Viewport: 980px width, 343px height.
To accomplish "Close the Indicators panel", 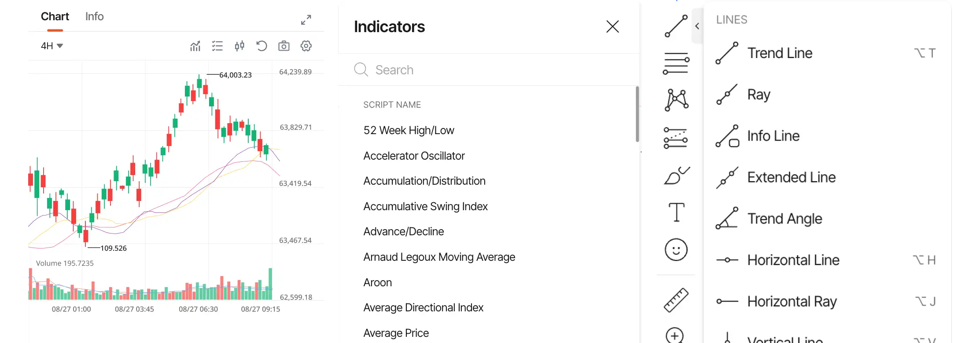I will (x=612, y=27).
